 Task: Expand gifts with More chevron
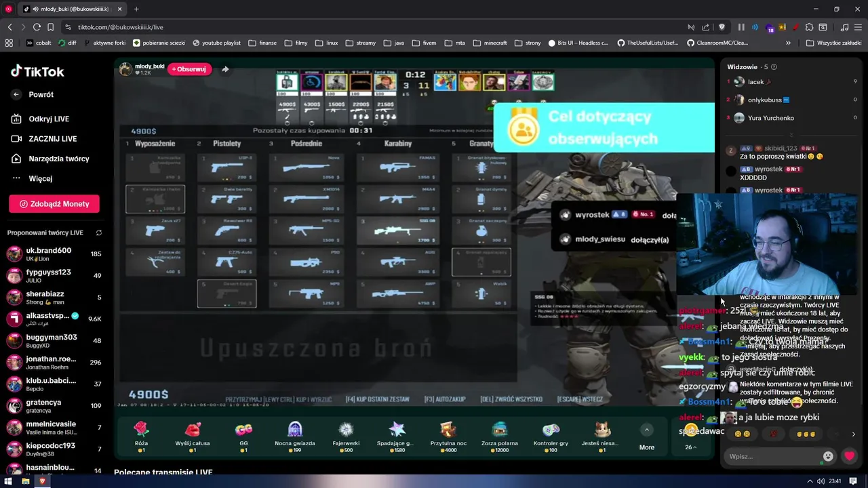coord(647,430)
